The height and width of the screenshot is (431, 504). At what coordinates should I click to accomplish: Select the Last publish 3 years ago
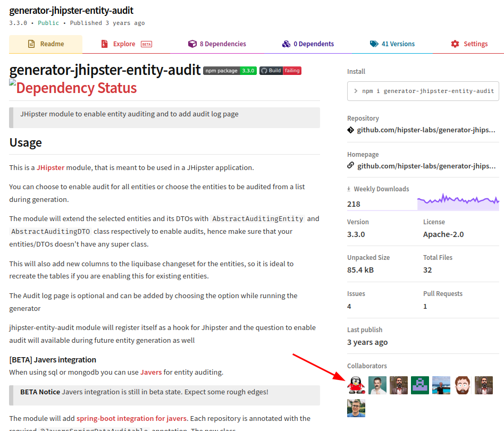click(367, 343)
